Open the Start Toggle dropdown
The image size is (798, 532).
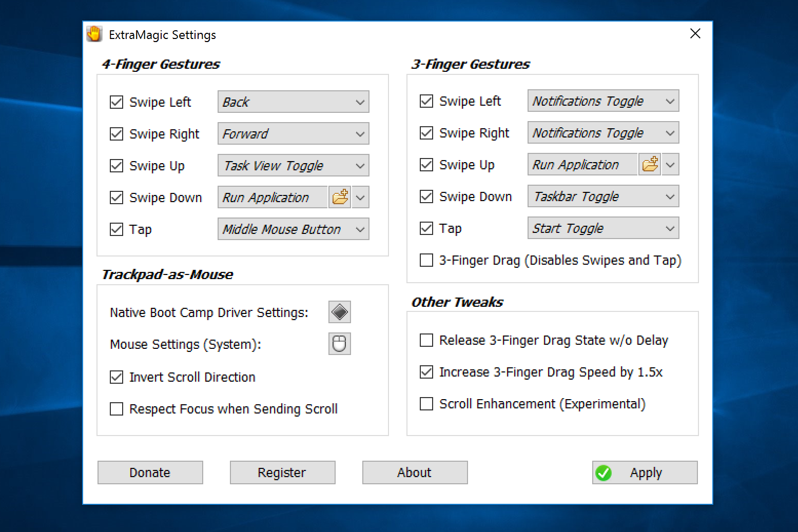pos(604,228)
